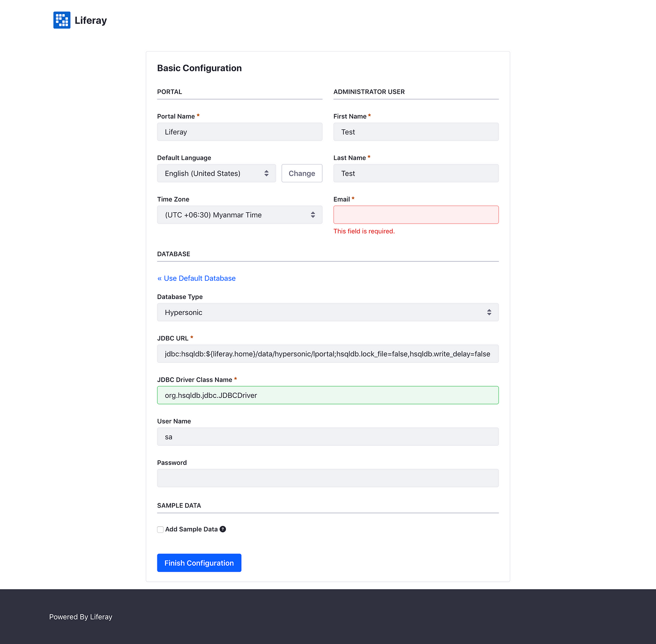Image resolution: width=656 pixels, height=644 pixels.
Task: Click the Liferay logo icon
Action: [62, 20]
